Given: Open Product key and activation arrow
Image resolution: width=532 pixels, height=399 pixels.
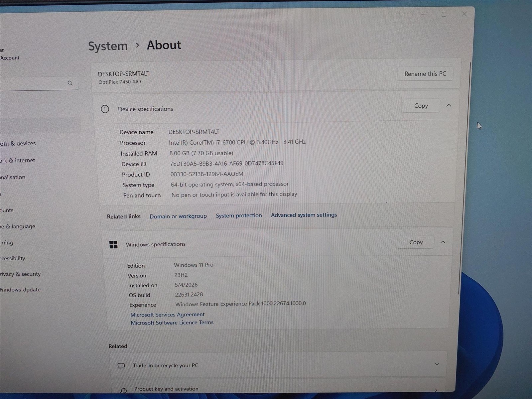Looking at the screenshot, I should pyautogui.click(x=436, y=390).
